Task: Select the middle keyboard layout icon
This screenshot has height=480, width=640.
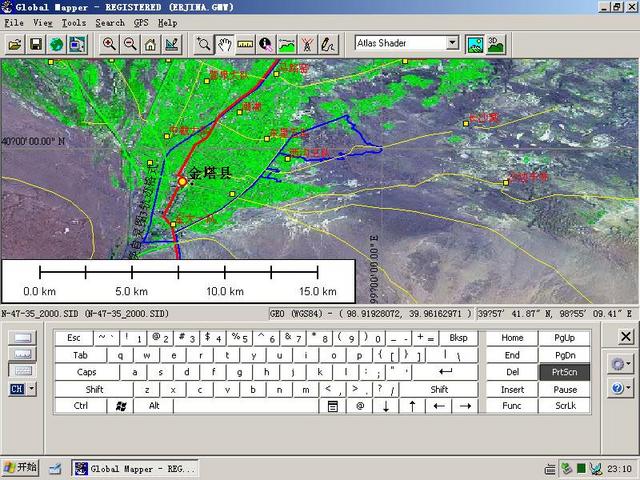Action: [x=22, y=354]
